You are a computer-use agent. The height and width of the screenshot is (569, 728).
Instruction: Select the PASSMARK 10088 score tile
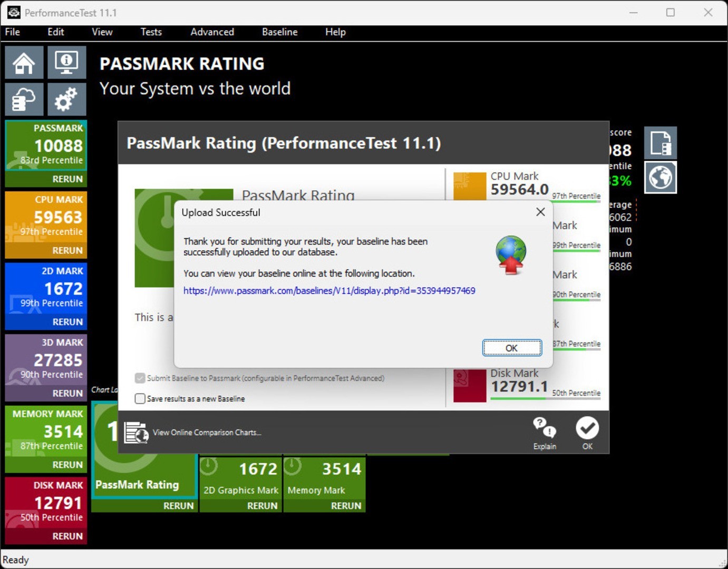click(46, 145)
